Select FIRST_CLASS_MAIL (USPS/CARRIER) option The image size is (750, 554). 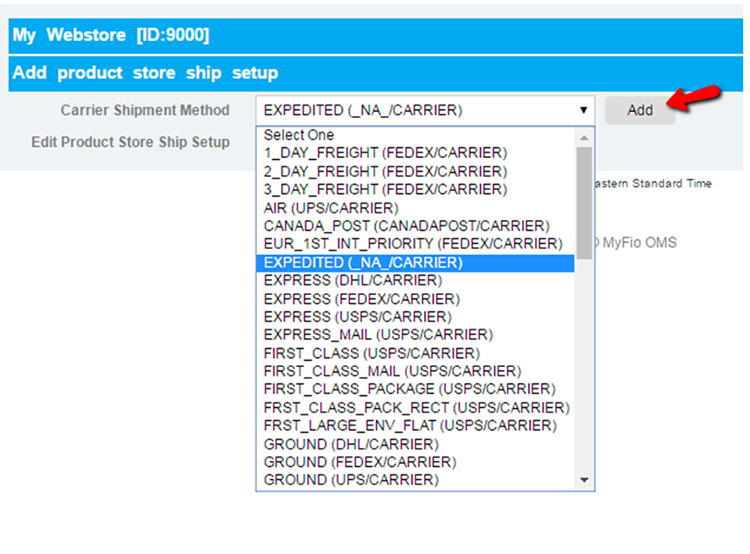(x=415, y=371)
